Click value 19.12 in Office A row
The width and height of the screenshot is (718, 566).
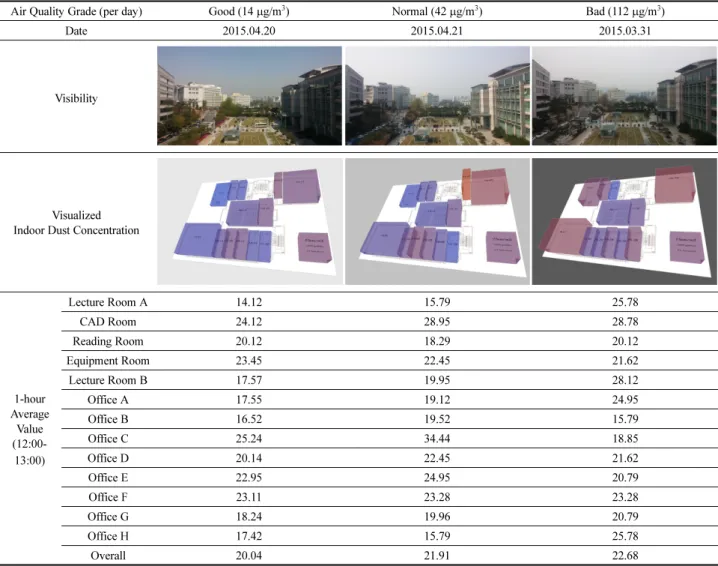tap(437, 400)
